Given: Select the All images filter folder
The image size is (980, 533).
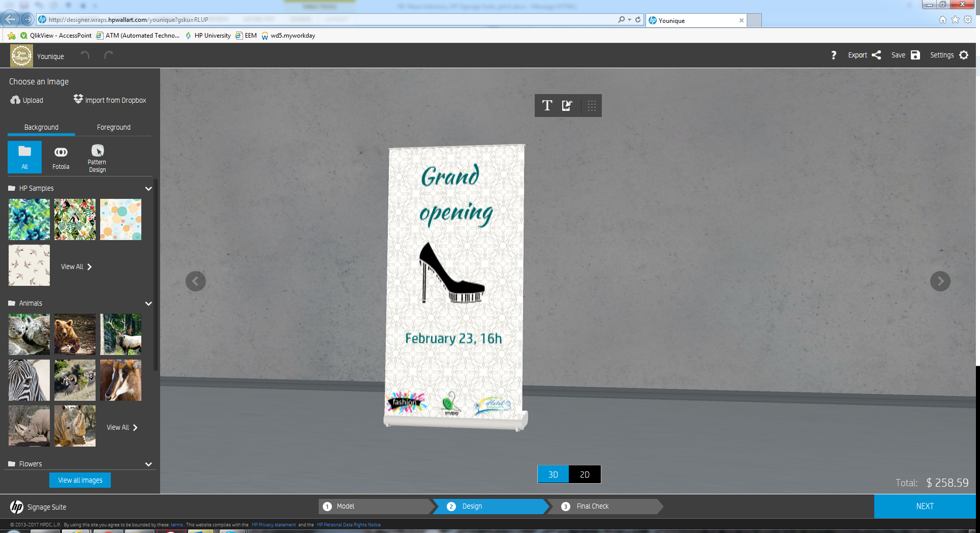Looking at the screenshot, I should (24, 157).
